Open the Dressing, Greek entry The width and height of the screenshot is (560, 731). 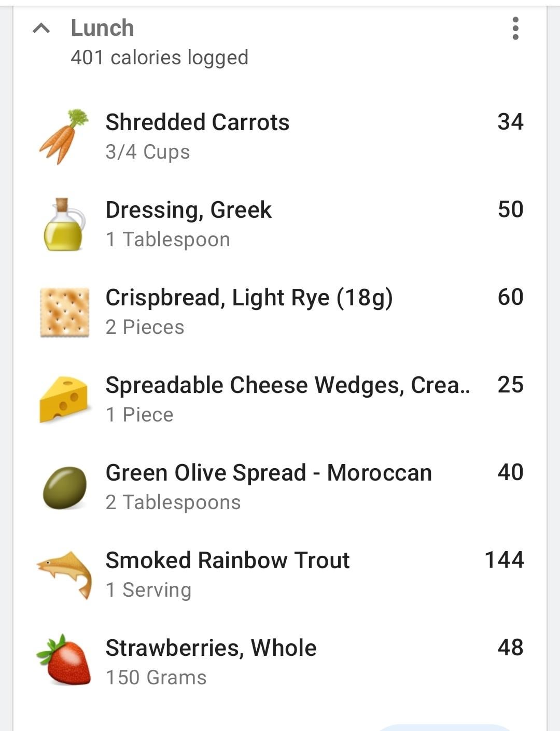pyautogui.click(x=188, y=210)
